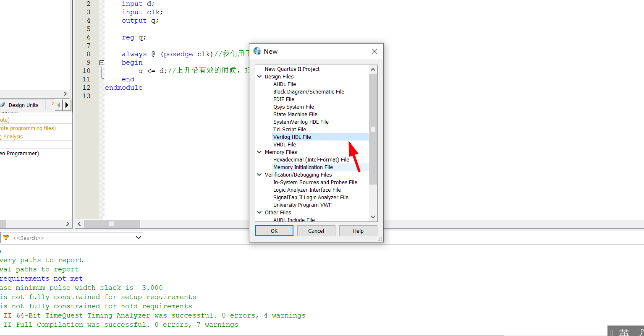Select New Quartus II Project entry
The image size is (644, 336).
(x=292, y=69)
